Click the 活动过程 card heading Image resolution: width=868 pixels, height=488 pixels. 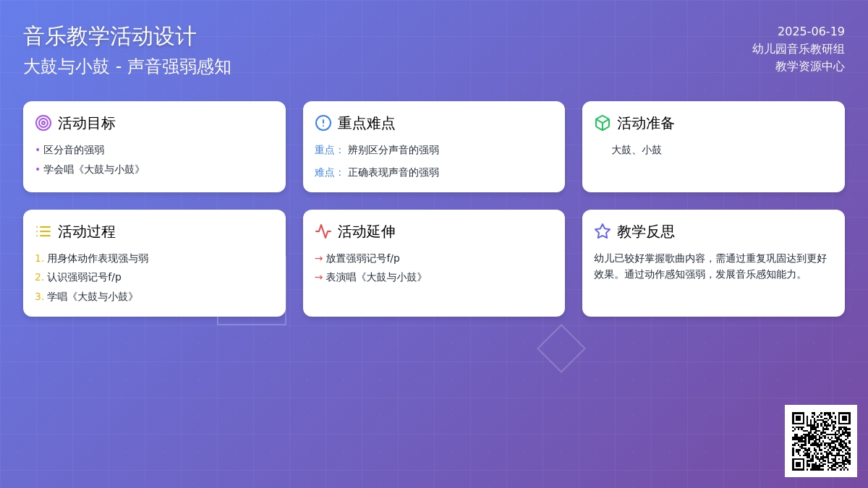coord(87,231)
